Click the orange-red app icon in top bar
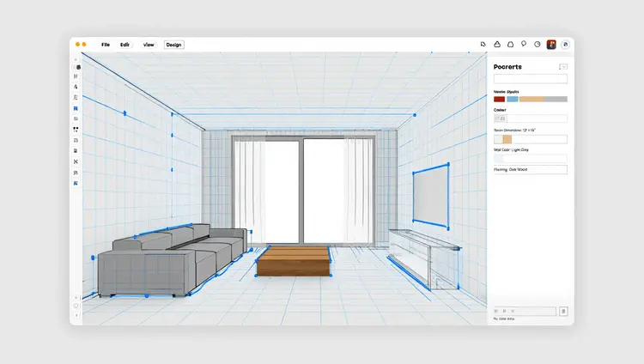644x364 pixels. [551, 44]
